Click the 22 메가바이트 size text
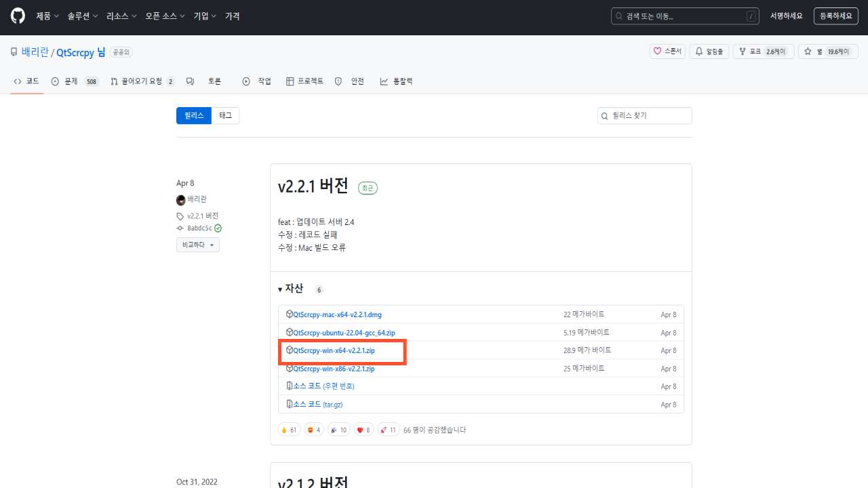Viewport: 868px width, 488px height. click(584, 314)
